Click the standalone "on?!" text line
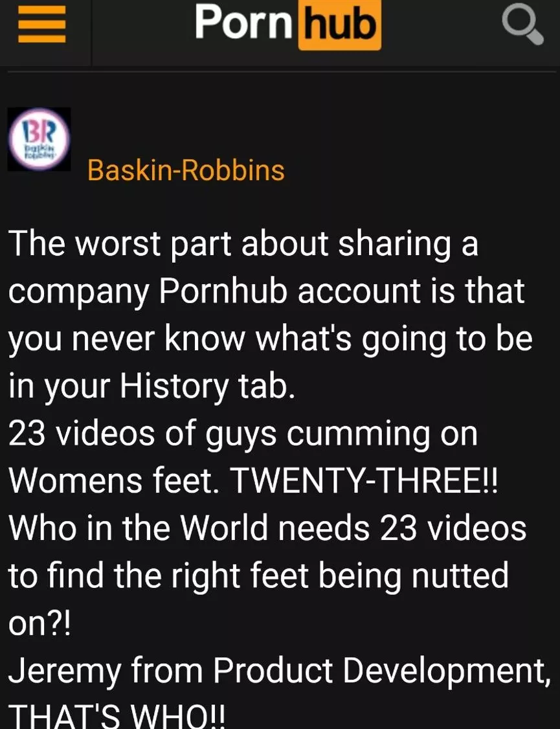 click(40, 624)
